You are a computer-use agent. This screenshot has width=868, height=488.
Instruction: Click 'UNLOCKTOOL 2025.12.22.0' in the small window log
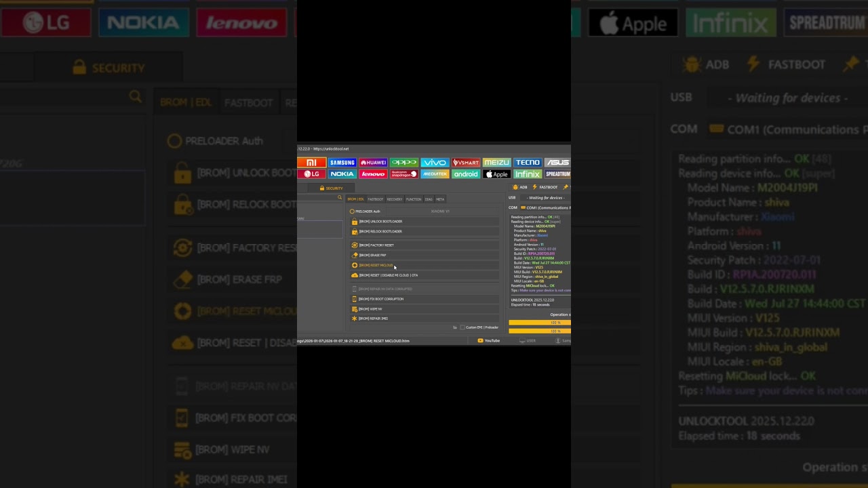[532, 300]
